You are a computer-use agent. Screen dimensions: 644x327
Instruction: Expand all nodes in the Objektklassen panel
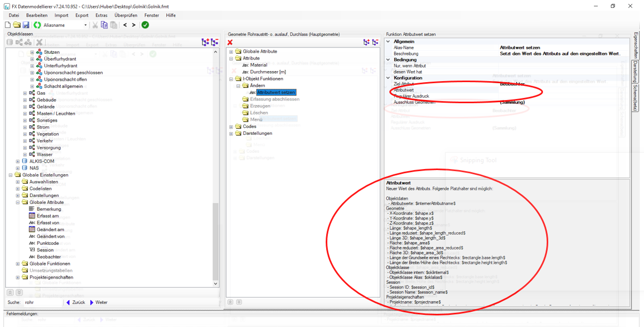[206, 42]
